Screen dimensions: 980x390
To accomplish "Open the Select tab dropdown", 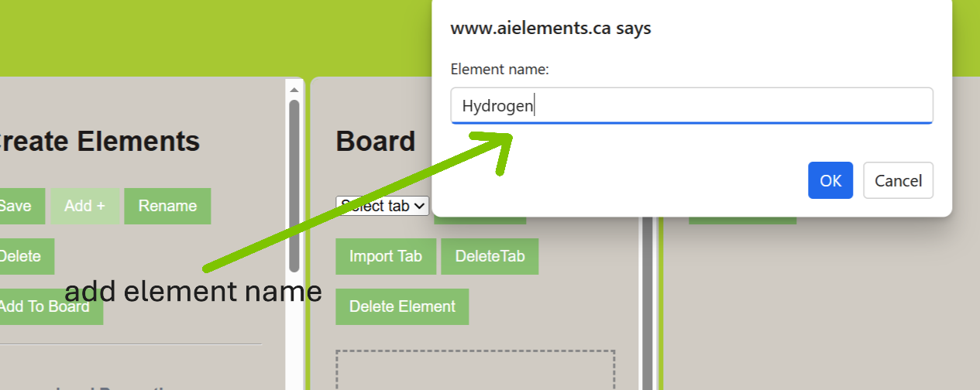I will (383, 206).
